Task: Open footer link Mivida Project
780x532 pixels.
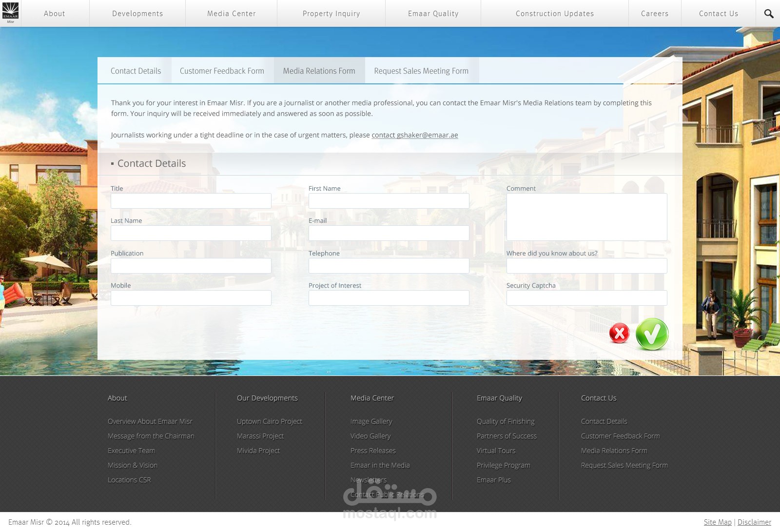Action: tap(258, 451)
